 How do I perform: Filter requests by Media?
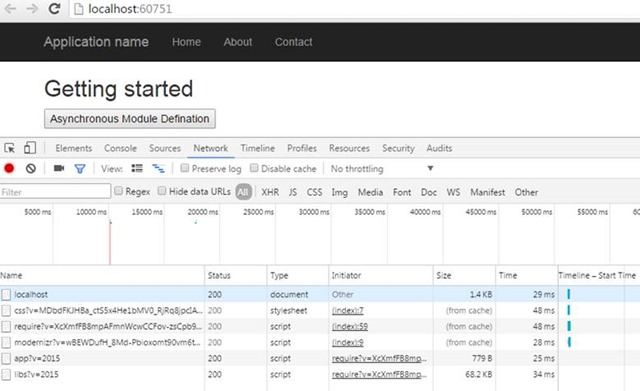click(371, 192)
